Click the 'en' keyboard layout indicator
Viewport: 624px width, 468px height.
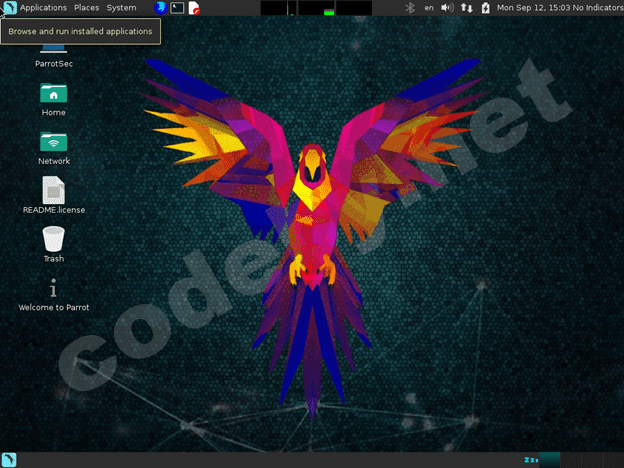point(429,8)
